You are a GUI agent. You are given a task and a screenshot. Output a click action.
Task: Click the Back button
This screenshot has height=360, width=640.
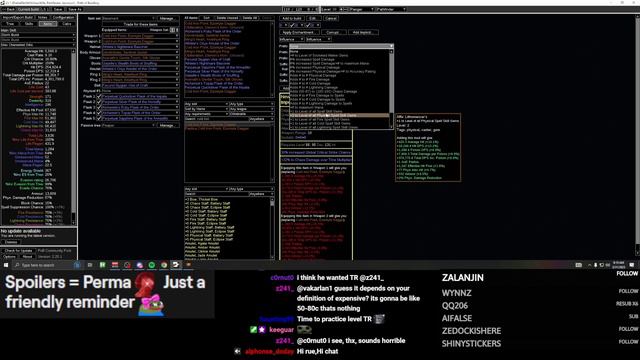pos(8,9)
